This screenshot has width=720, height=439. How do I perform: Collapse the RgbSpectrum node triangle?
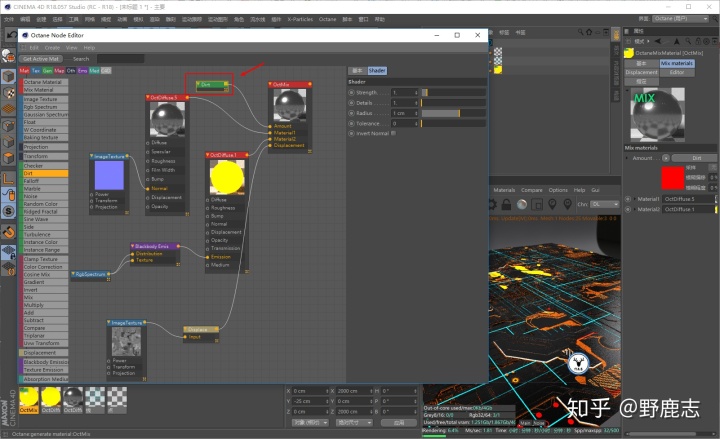click(73, 274)
